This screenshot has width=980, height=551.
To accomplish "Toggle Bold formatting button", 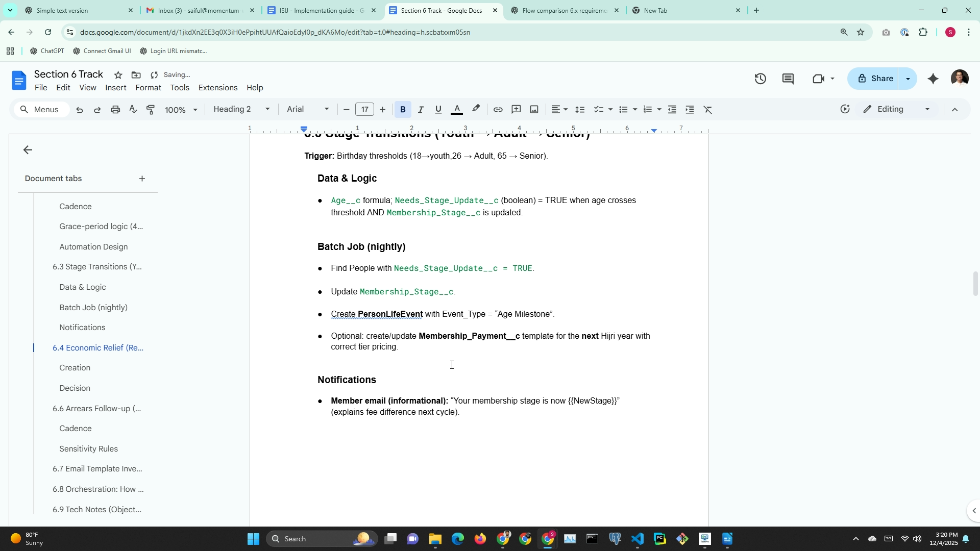I will point(403,110).
